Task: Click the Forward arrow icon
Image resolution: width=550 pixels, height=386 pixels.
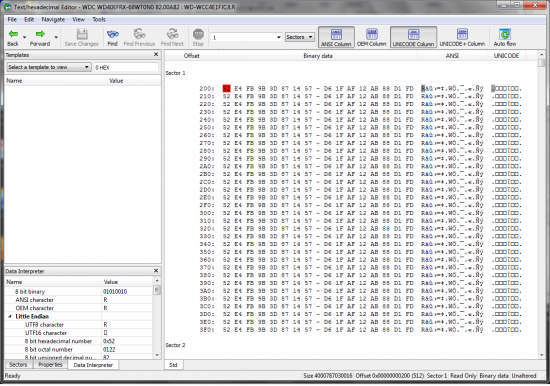Action: pyautogui.click(x=40, y=34)
